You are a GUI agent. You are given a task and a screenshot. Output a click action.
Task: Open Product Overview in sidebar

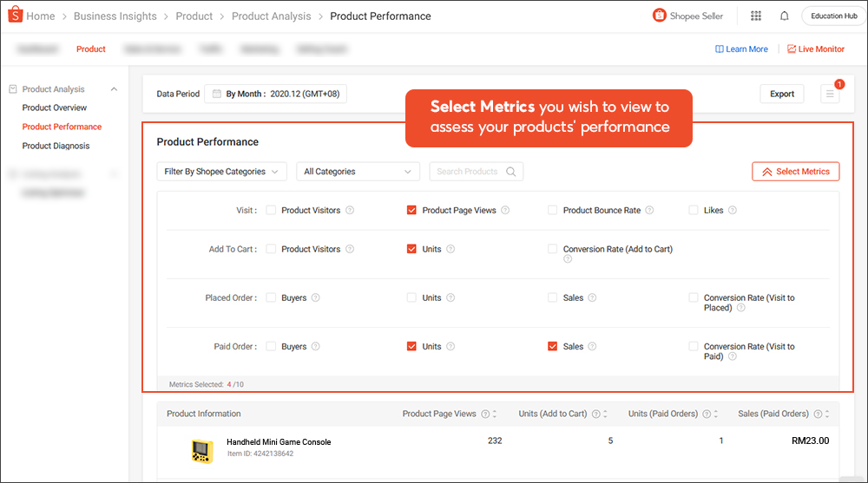pos(54,108)
